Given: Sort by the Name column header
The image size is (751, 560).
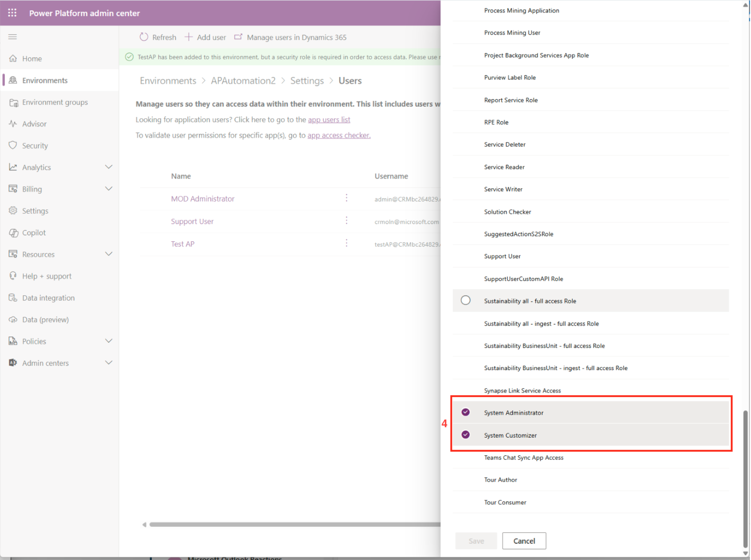Looking at the screenshot, I should 181,176.
